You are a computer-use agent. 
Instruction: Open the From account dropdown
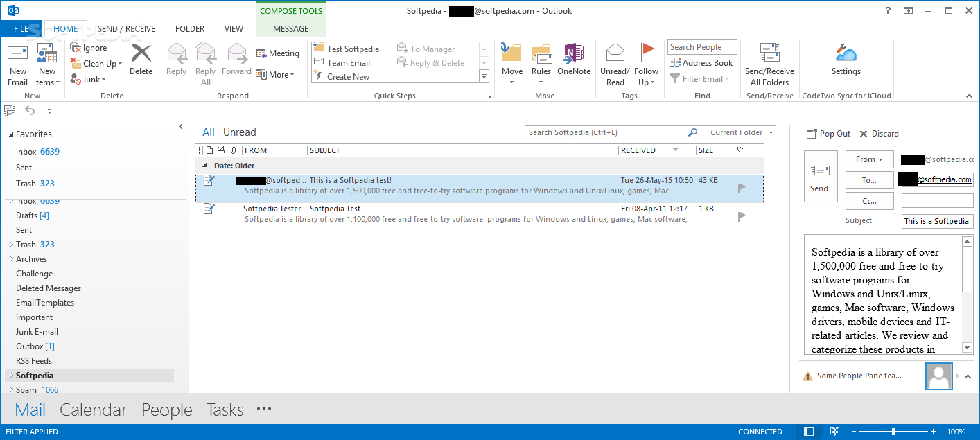click(x=869, y=159)
